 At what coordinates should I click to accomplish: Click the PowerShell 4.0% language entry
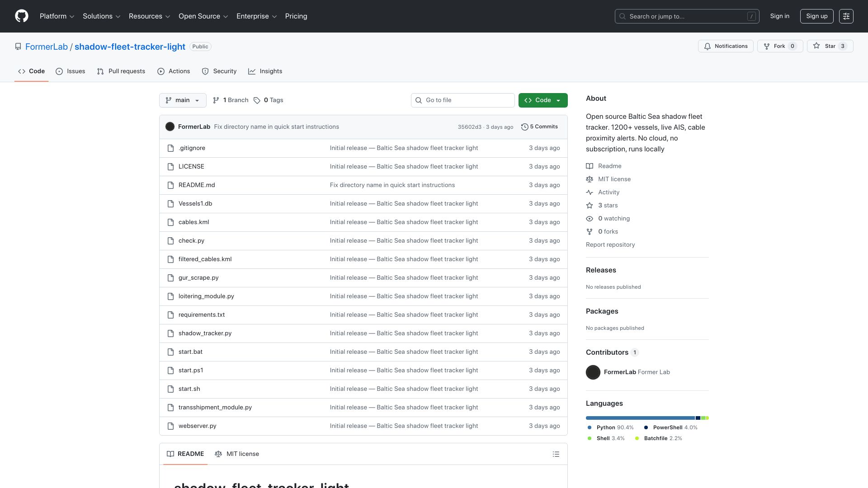point(671,427)
